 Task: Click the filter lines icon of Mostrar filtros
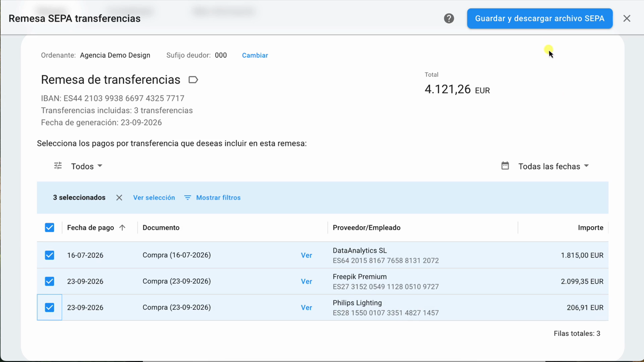tap(188, 198)
